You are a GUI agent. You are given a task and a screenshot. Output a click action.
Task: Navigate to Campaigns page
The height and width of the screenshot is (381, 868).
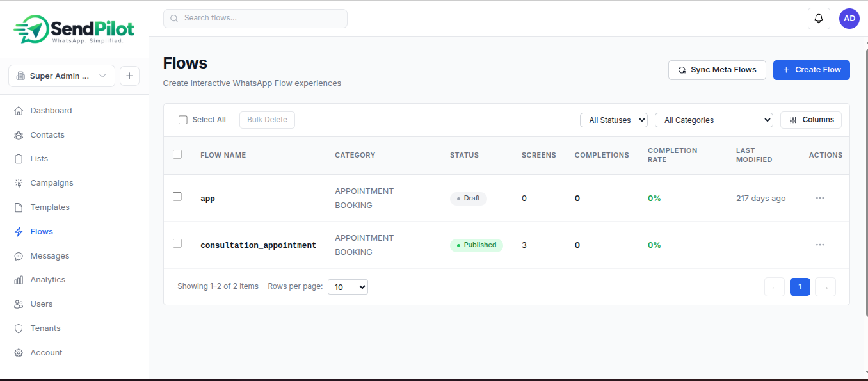click(52, 183)
